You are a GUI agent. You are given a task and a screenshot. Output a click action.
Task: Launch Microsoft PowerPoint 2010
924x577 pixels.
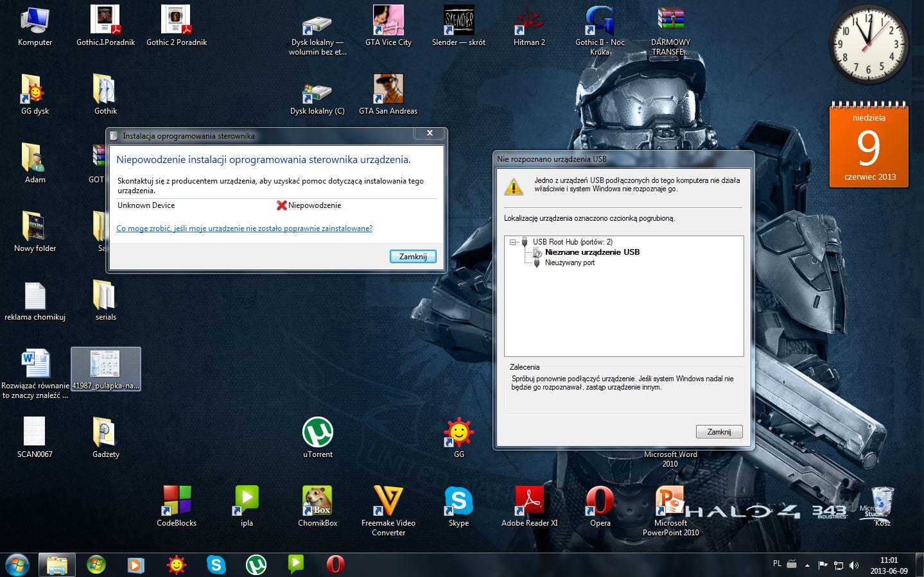[670, 511]
